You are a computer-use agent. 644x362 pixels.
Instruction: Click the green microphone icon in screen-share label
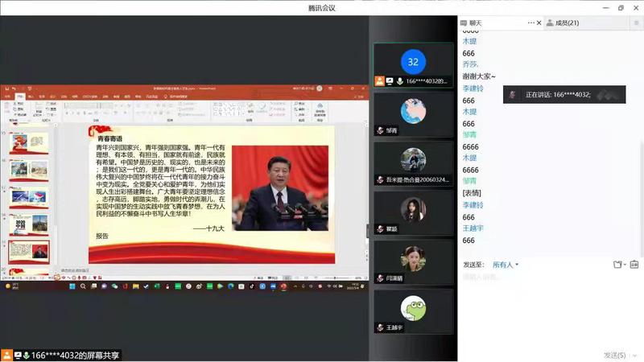[27, 355]
